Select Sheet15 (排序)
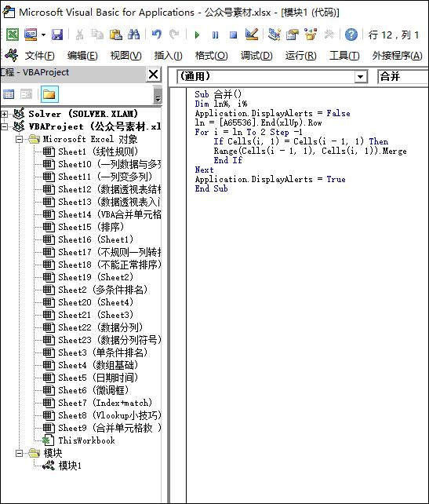 click(83, 227)
